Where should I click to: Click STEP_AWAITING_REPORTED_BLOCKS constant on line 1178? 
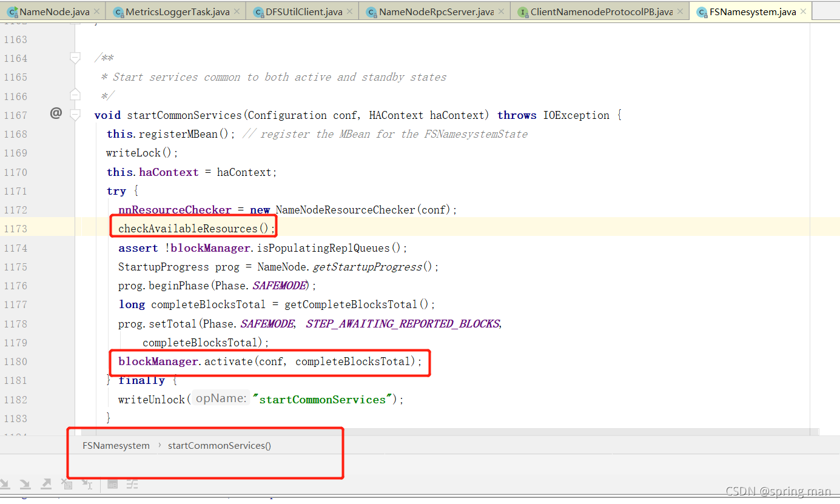click(403, 324)
